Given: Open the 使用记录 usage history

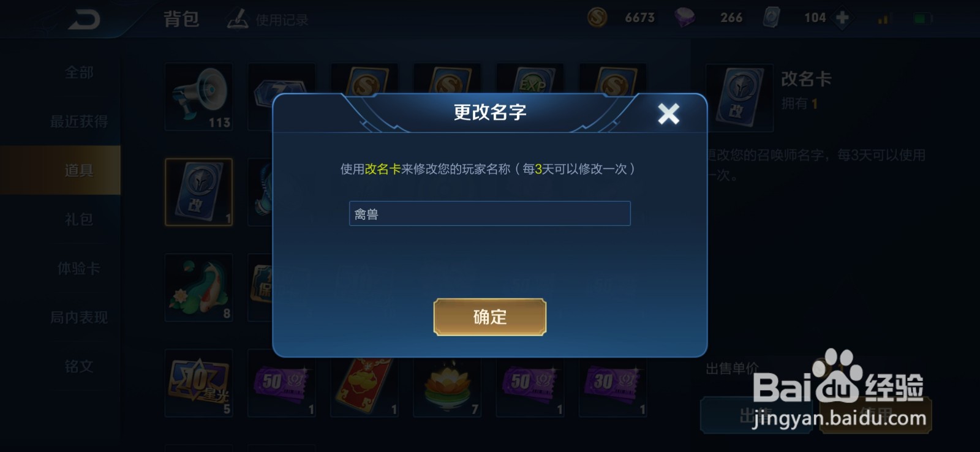Looking at the screenshot, I should pos(268,20).
